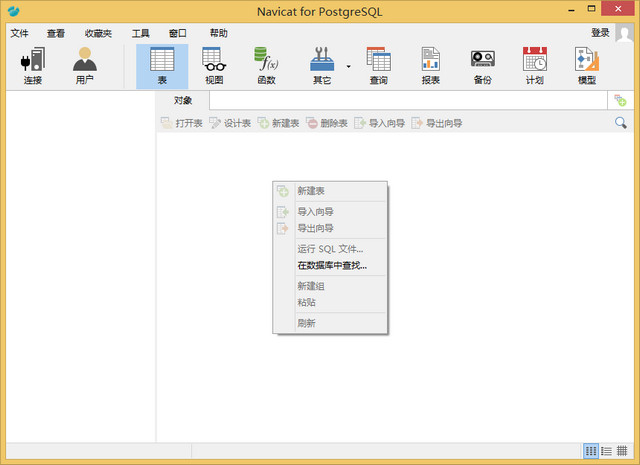Screen dimensions: 640x465
Task: Open the 计划 (Schedule) calendar icon
Action: click(x=535, y=66)
